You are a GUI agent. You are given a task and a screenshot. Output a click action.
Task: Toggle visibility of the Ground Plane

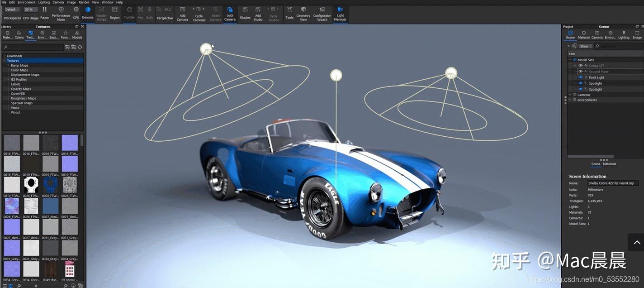581,71
